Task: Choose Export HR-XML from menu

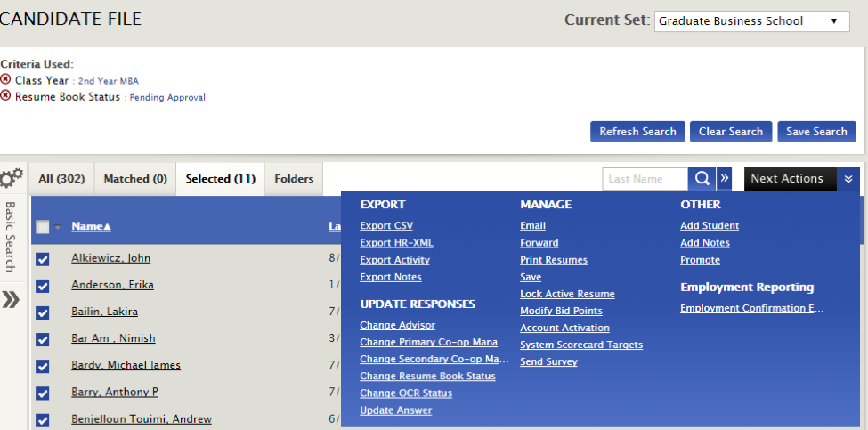Action: pyautogui.click(x=396, y=243)
